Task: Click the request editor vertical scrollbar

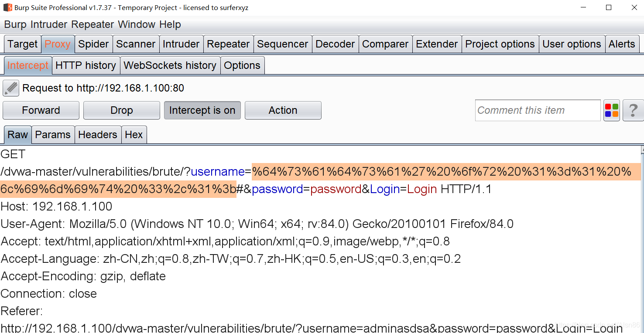Action: 642,239
